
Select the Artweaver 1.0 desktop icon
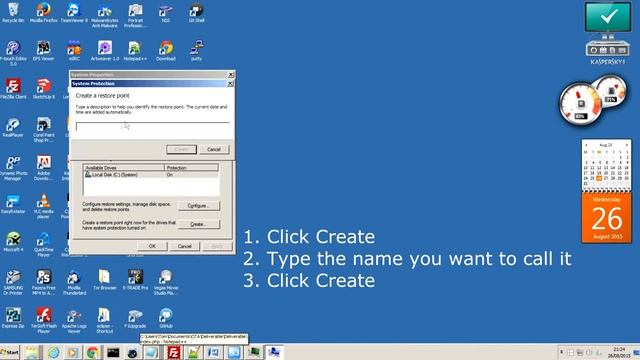[104, 51]
